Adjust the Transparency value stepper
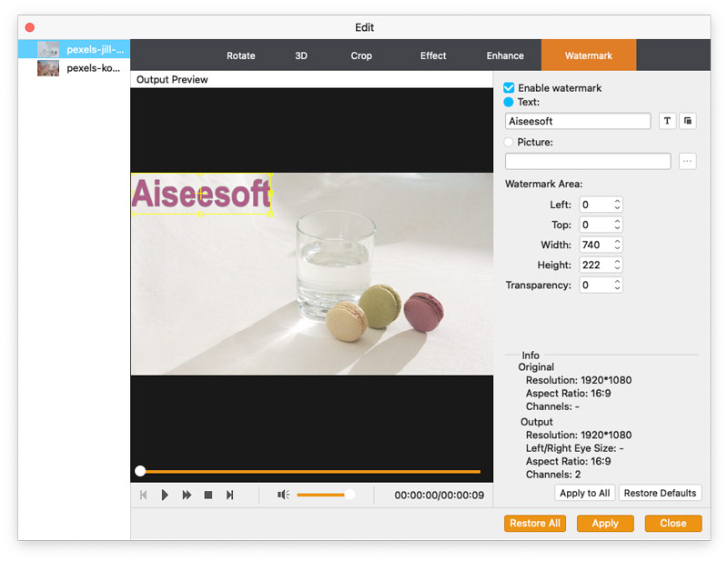This screenshot has width=728, height=561. (x=617, y=285)
